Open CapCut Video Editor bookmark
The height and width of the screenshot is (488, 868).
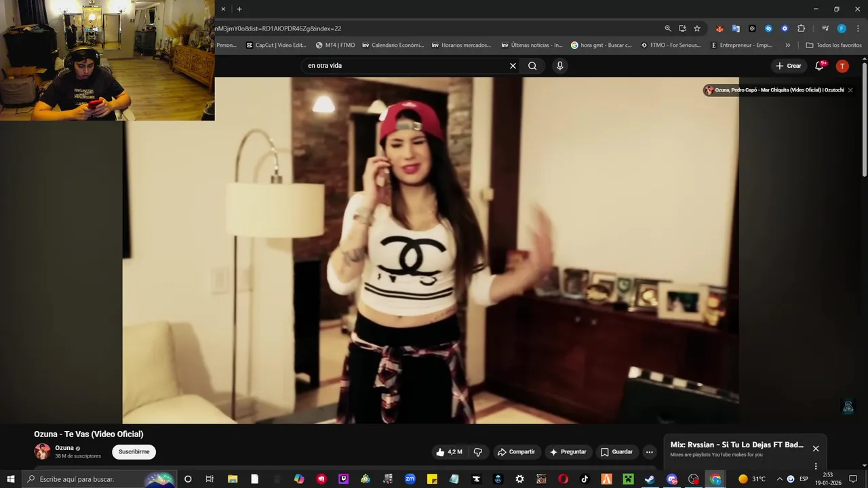276,45
